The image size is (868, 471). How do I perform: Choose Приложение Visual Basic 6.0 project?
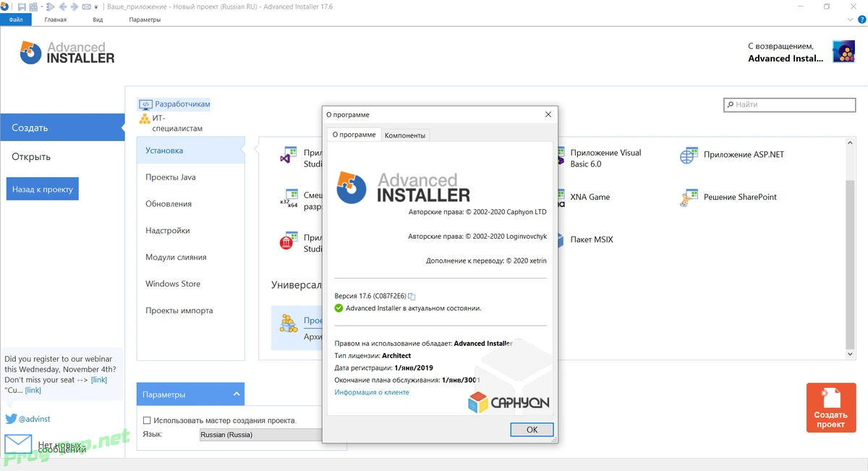(605, 158)
